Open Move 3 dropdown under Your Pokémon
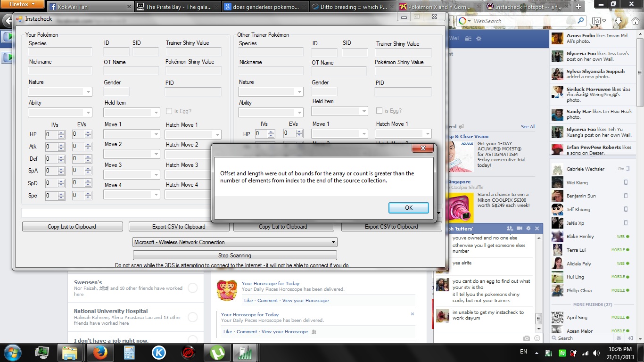This screenshot has width=644, height=362. click(156, 175)
